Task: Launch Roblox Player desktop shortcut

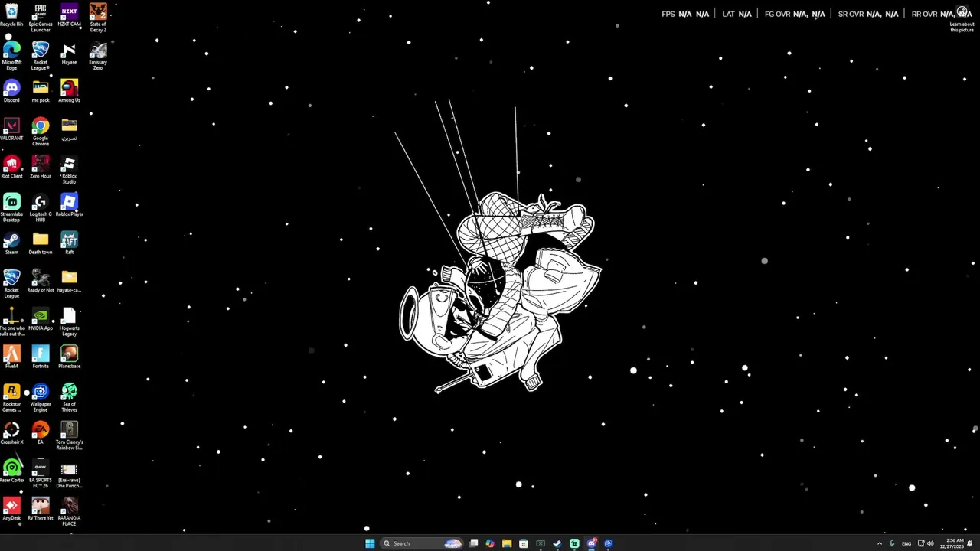Action: (69, 205)
